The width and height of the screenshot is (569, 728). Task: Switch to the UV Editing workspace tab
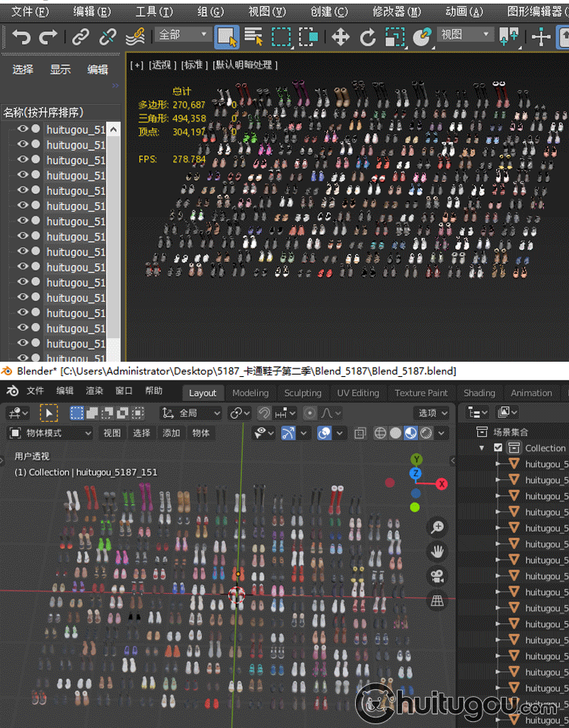tap(358, 393)
